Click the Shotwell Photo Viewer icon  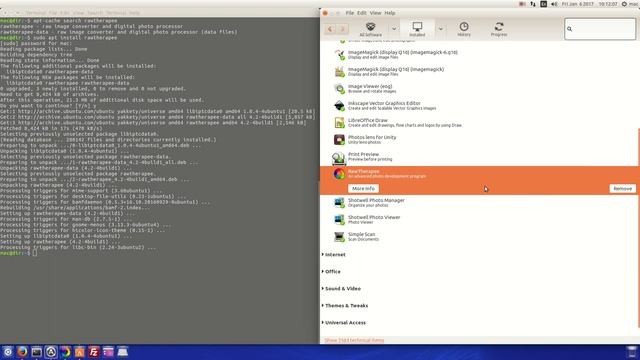[339, 220]
